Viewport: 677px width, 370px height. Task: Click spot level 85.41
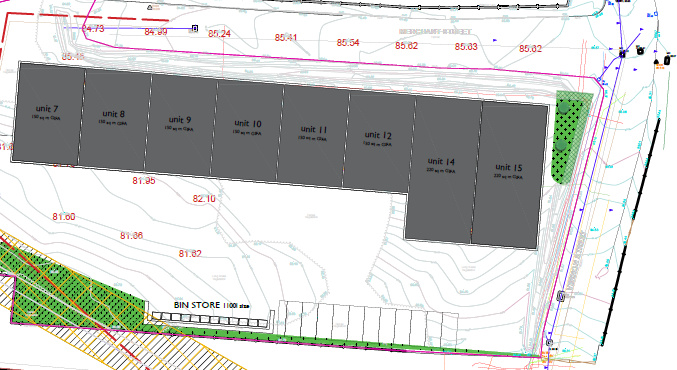tap(286, 38)
